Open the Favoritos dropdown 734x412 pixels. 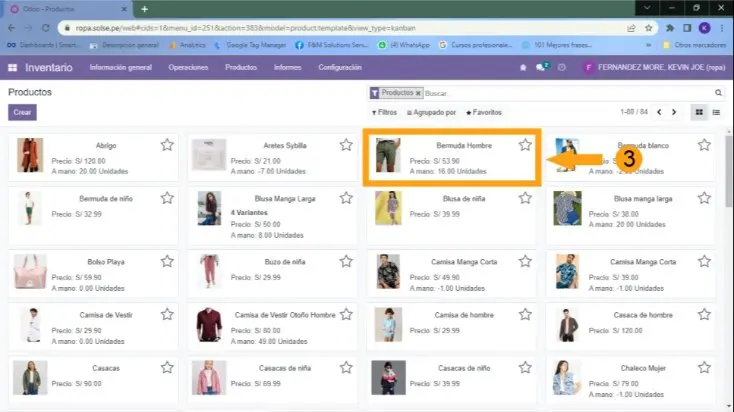483,112
